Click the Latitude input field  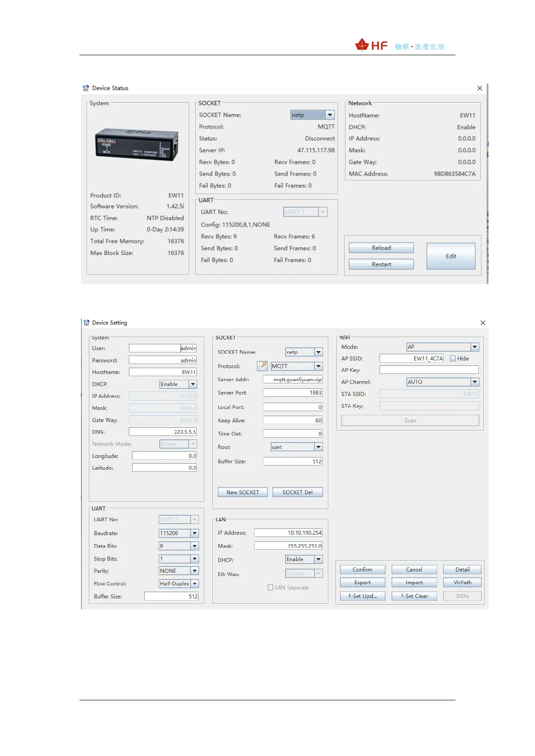164,468
